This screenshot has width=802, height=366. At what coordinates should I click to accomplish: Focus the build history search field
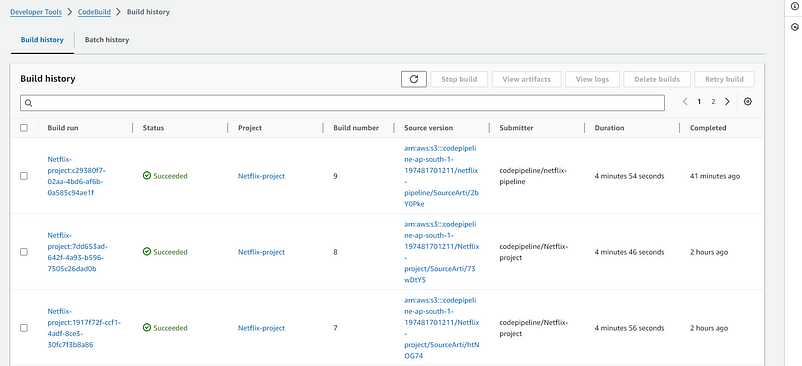pos(342,103)
